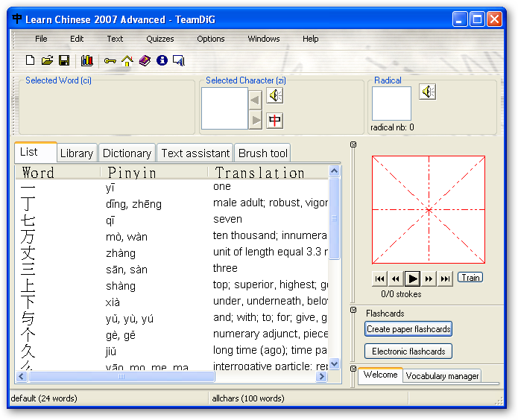Sort by the Word column header
The height and width of the screenshot is (420, 518).
58,173
